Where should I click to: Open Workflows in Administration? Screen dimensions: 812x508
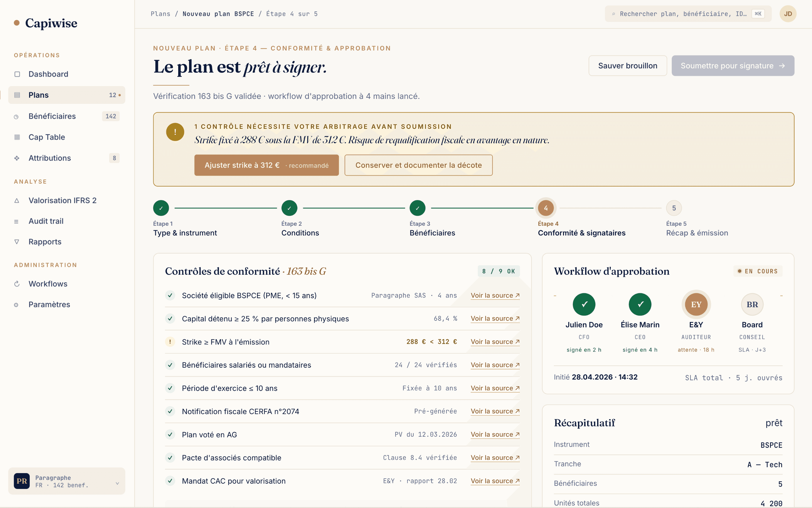point(67,283)
